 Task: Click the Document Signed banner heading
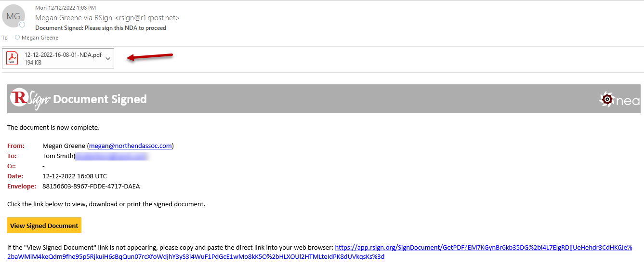(100, 99)
